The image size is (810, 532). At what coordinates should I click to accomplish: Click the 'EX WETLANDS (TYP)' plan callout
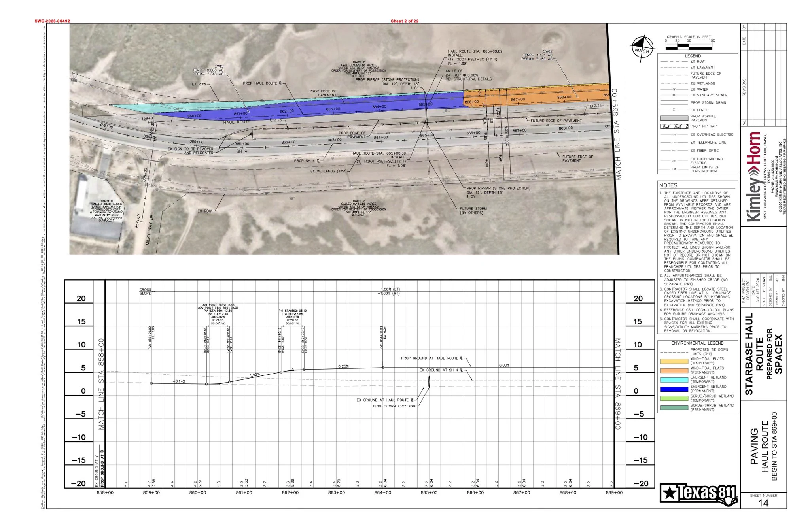pyautogui.click(x=329, y=171)
